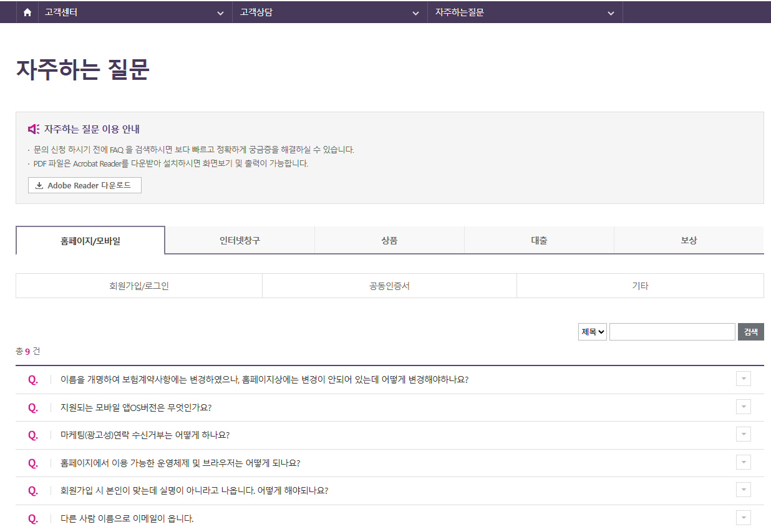
Task: Go to the home icon in breadcrumb
Action: click(27, 12)
